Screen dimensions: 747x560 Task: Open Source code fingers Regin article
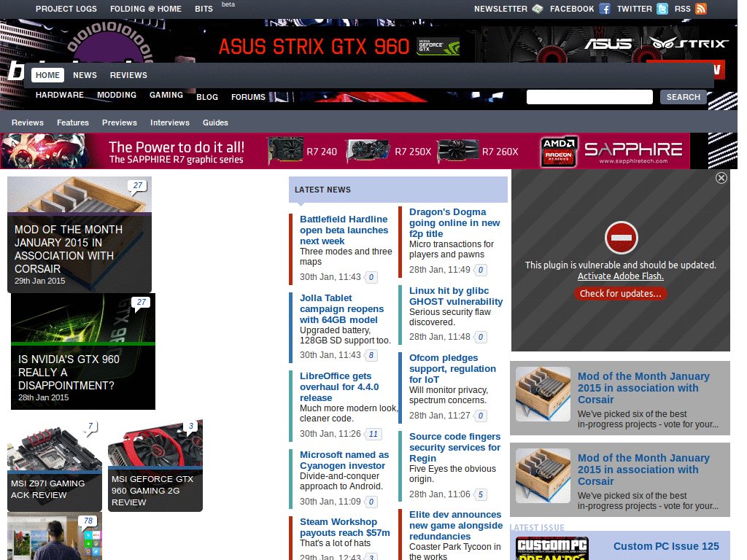coord(455,447)
